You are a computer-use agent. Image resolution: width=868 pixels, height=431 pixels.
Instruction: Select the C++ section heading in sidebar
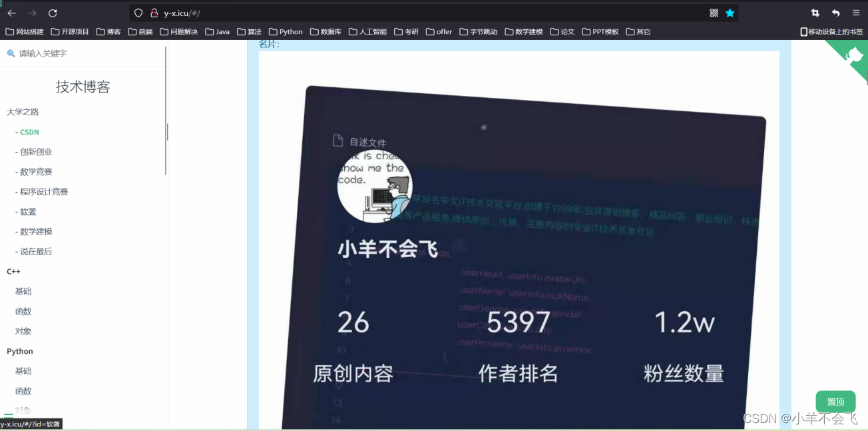13,272
